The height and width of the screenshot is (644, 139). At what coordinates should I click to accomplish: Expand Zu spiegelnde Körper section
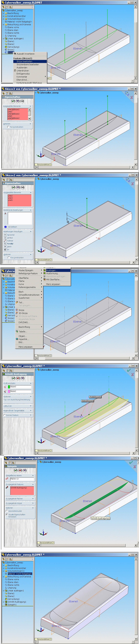tap(33, 503)
